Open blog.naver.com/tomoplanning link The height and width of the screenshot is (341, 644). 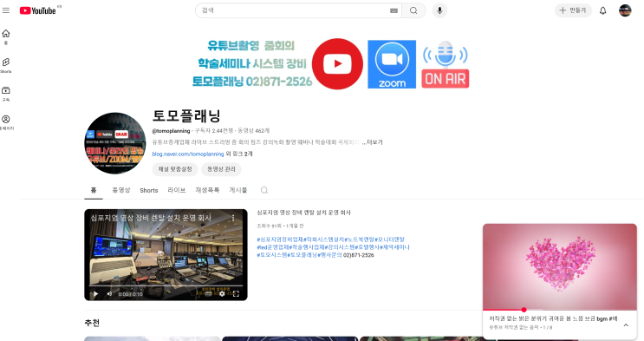pyautogui.click(x=188, y=154)
